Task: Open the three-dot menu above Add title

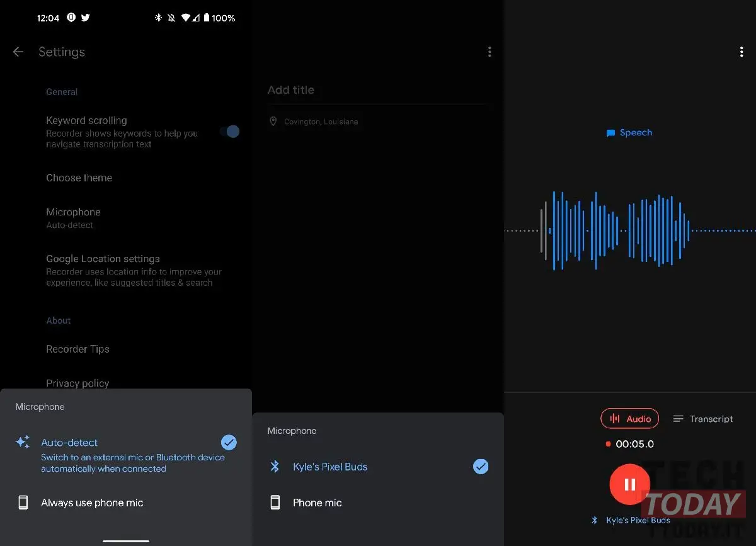Action: pos(490,52)
